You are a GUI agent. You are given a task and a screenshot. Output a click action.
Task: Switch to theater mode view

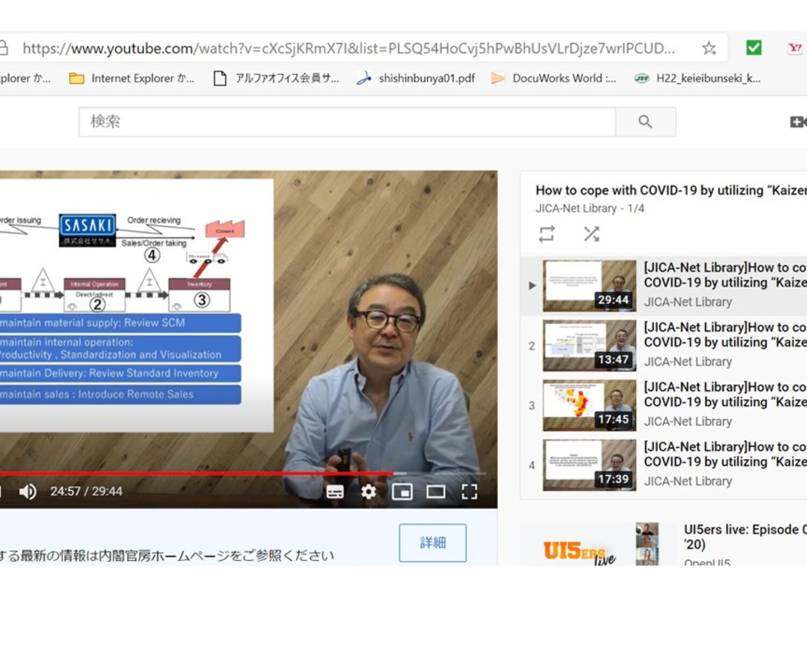point(436,491)
